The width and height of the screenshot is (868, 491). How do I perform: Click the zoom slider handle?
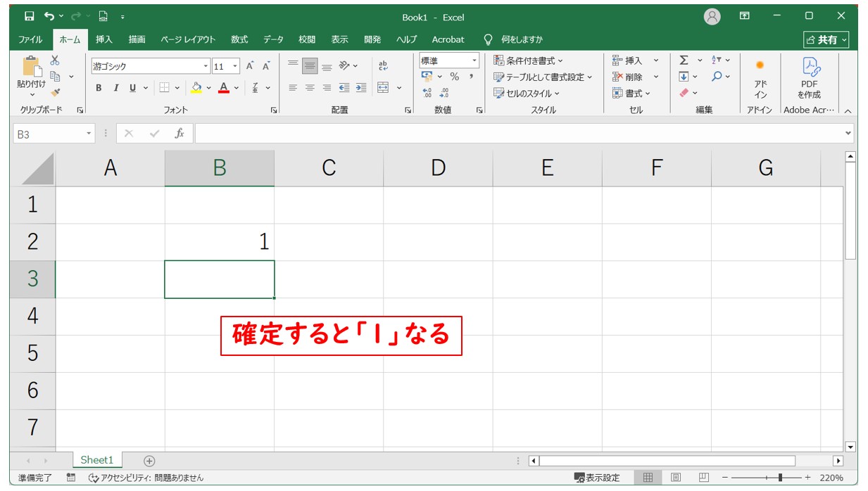(x=780, y=478)
